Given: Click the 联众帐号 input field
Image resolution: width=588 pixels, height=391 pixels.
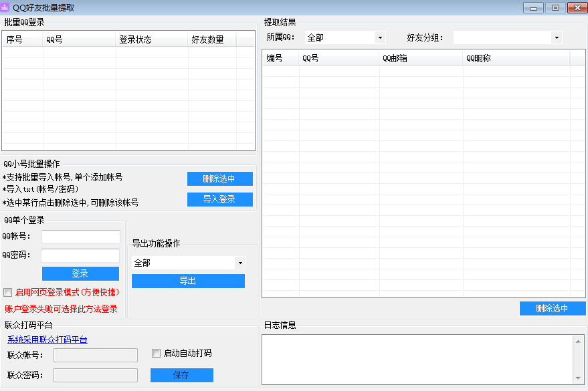Looking at the screenshot, I should pos(96,355).
